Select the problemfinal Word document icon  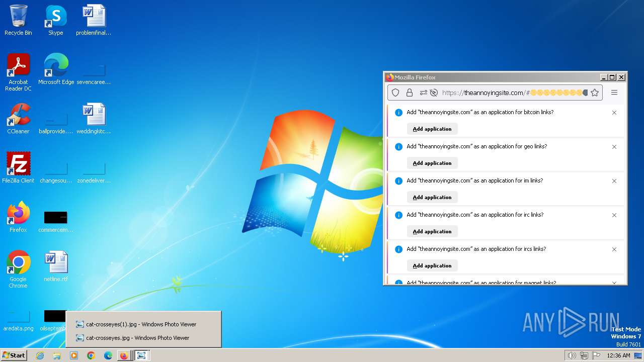click(94, 20)
